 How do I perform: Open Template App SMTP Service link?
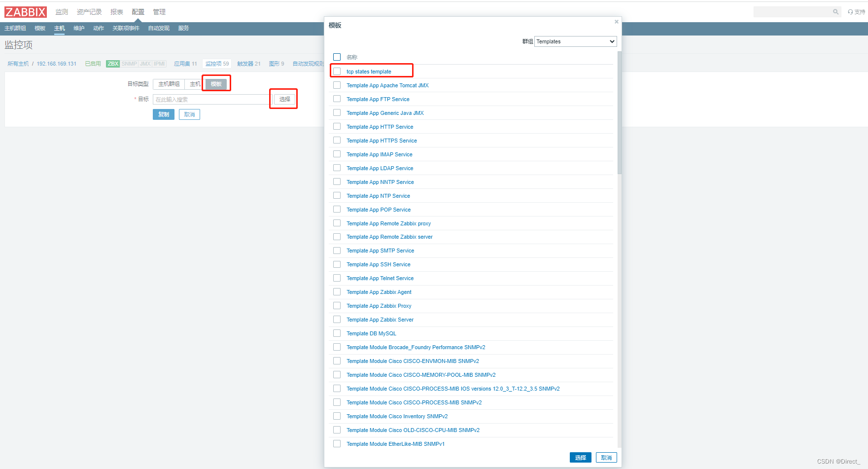click(x=380, y=251)
